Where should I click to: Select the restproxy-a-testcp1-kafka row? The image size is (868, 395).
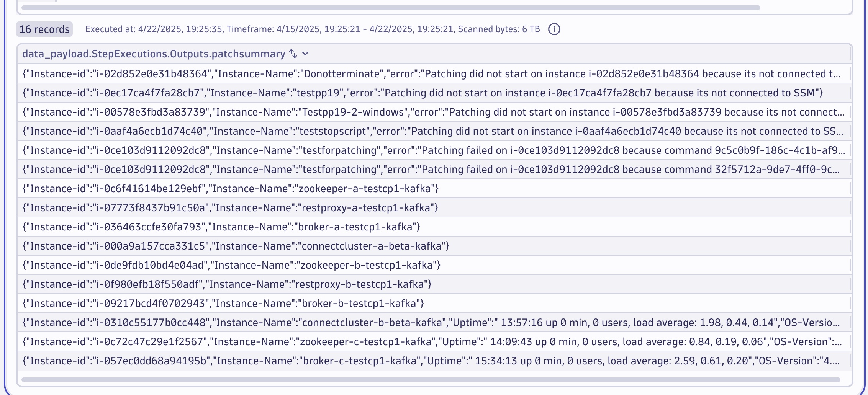(230, 208)
